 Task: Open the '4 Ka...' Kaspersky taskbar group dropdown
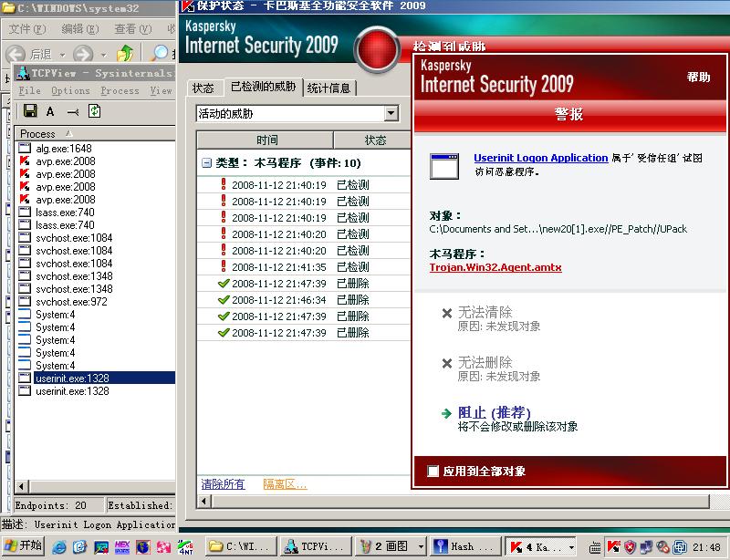pos(571,546)
